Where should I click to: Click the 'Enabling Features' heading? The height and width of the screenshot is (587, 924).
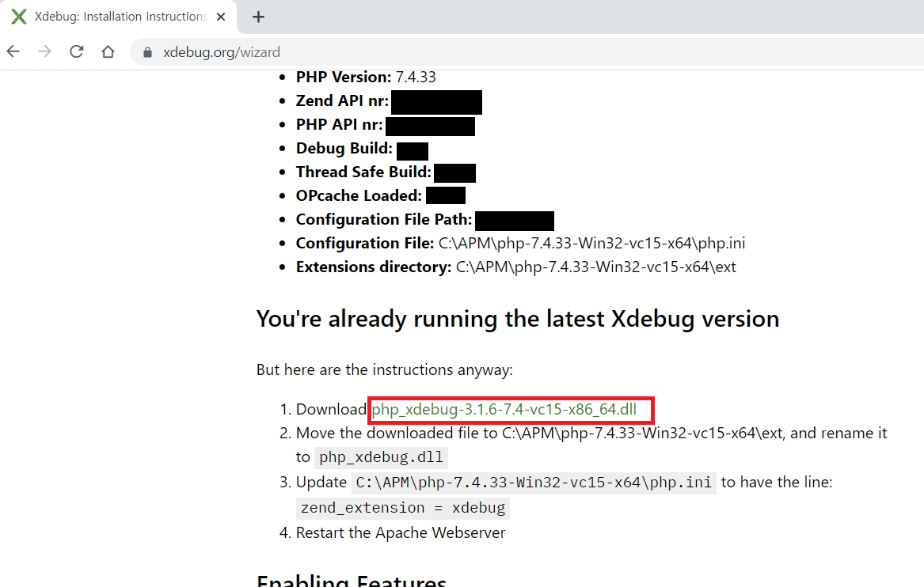[x=352, y=581]
